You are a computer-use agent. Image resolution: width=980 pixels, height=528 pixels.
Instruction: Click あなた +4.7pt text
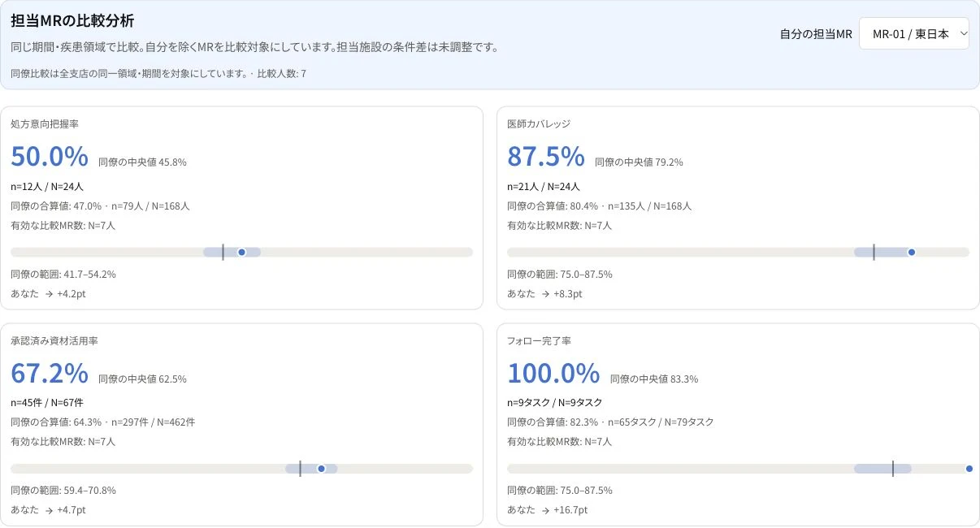[48, 510]
